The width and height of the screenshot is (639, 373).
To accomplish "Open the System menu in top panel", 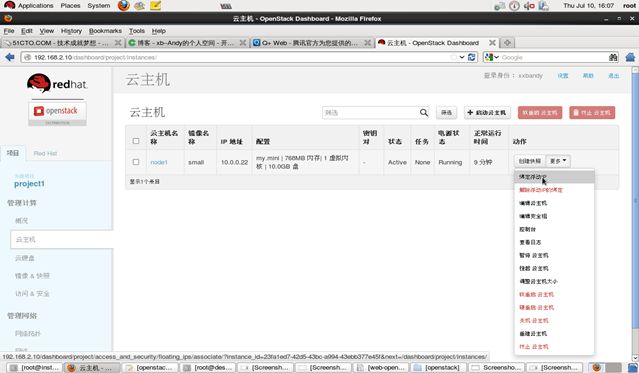I will click(99, 6).
